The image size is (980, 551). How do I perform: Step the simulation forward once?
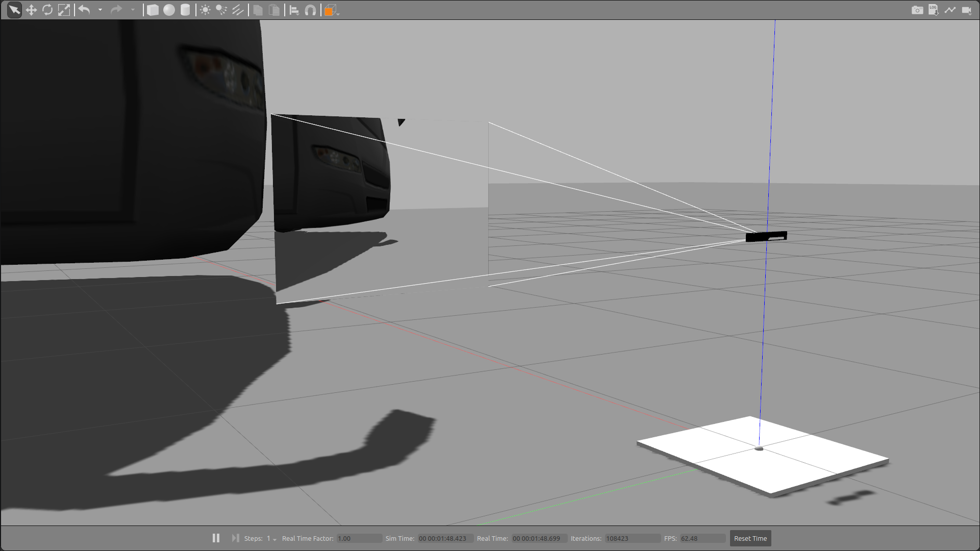[x=235, y=538]
